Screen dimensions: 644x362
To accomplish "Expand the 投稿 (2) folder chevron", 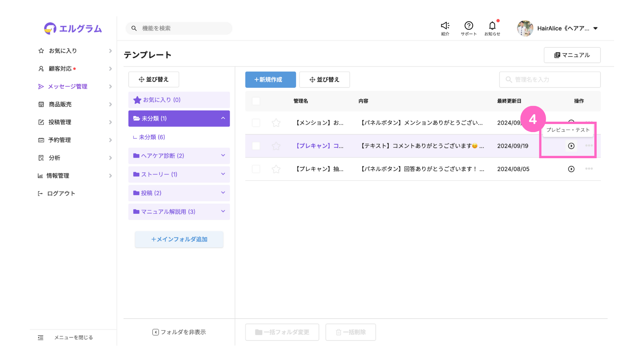I will 223,193.
